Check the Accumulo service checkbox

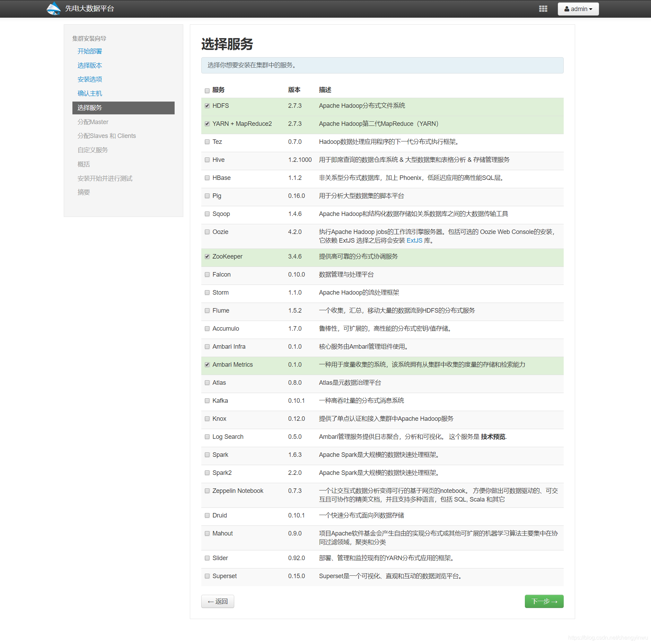207,329
